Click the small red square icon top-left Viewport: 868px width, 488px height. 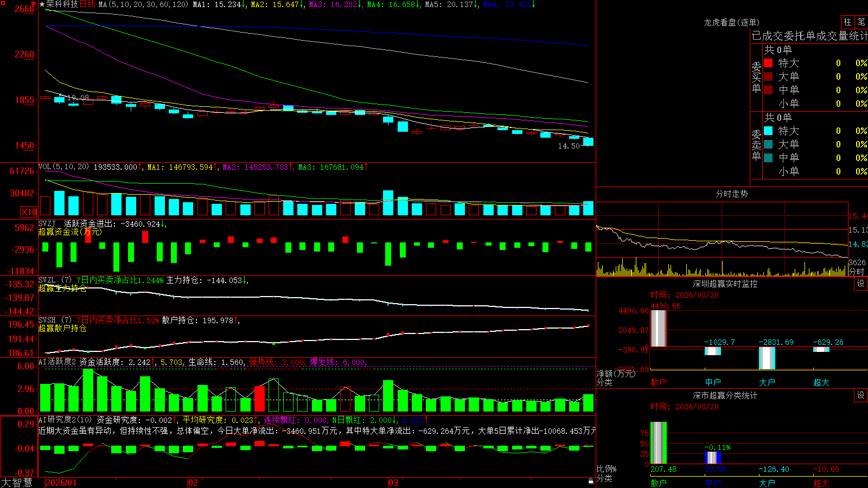3,3
